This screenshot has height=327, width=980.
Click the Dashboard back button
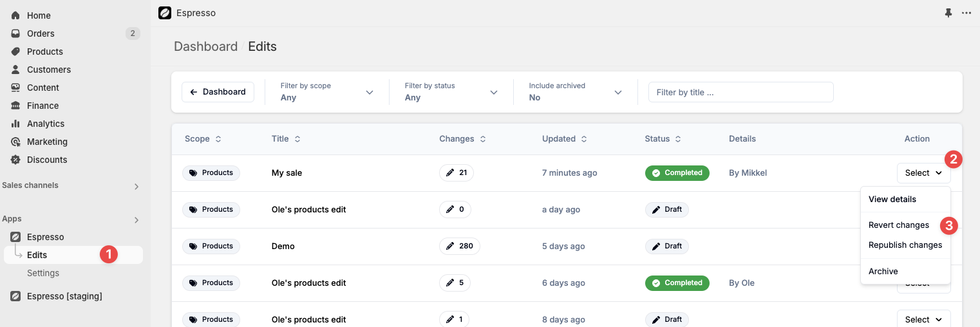click(x=218, y=92)
